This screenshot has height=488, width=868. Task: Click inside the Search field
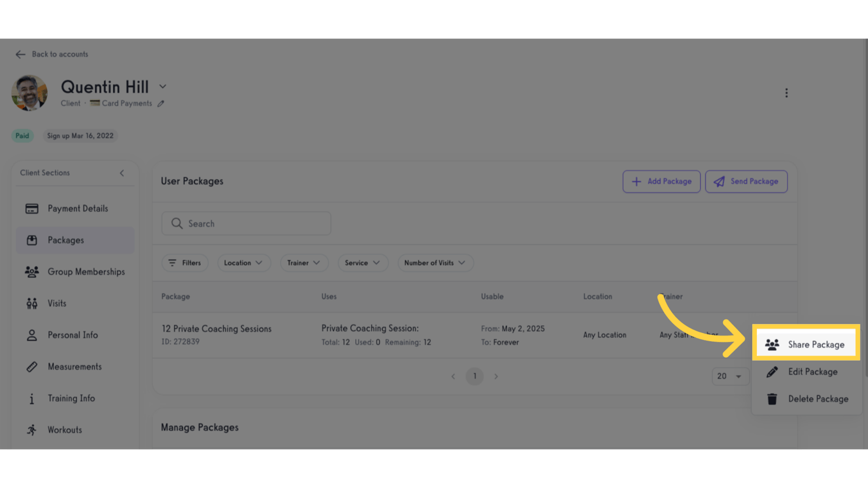(246, 223)
